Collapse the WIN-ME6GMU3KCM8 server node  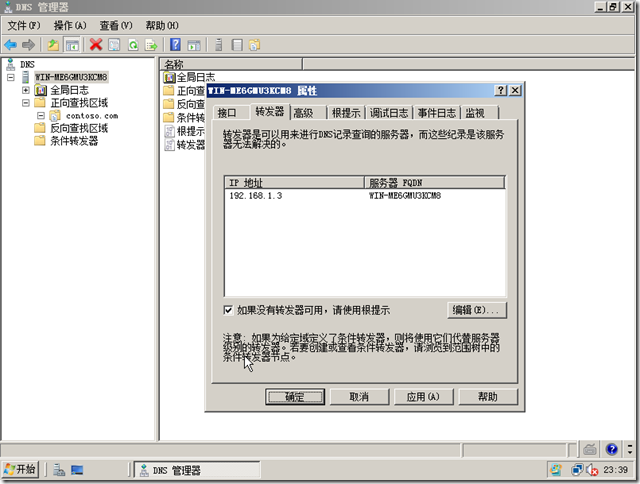[11, 77]
